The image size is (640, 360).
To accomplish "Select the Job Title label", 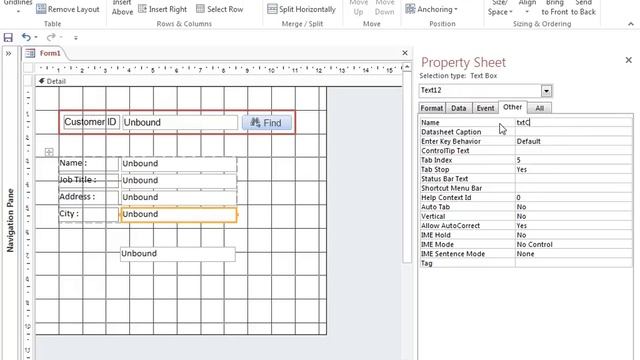I will coord(88,180).
